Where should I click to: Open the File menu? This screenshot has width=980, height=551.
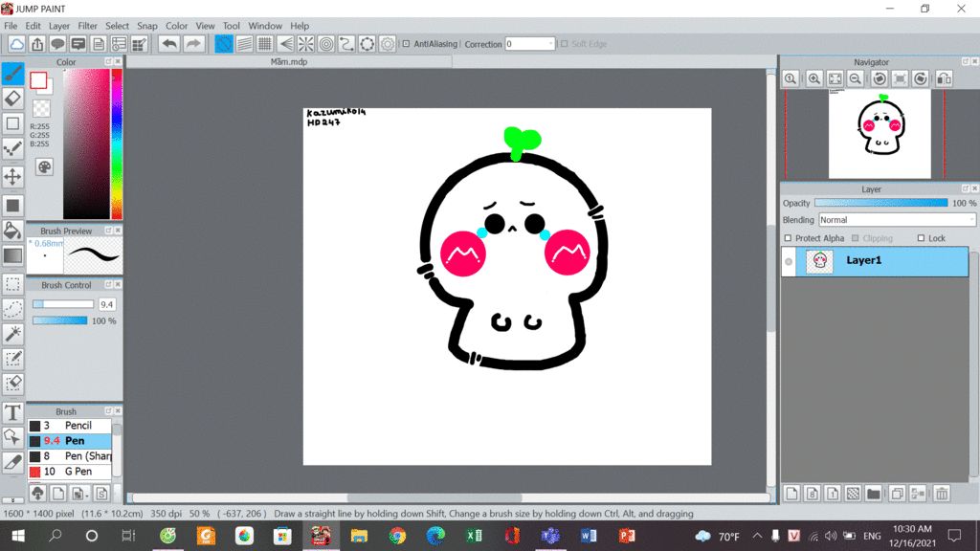11,26
